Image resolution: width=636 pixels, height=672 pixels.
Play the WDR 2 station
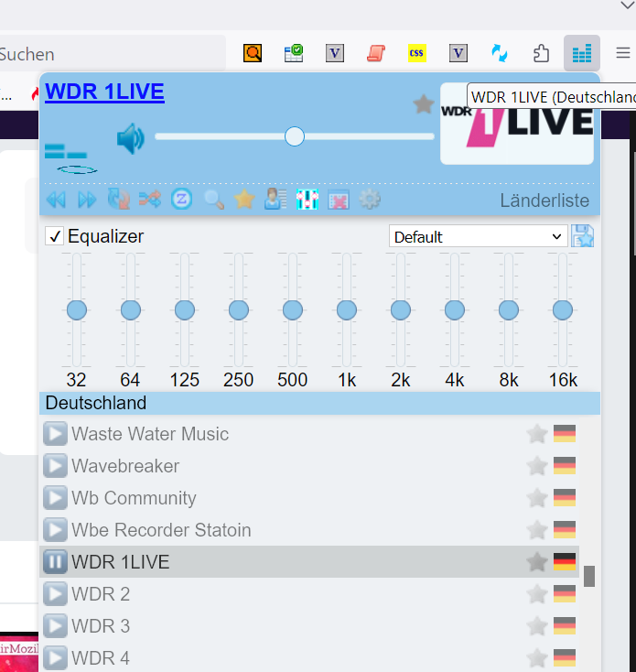coord(55,594)
